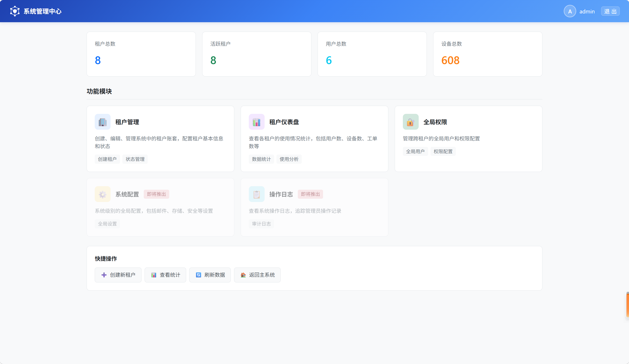
Task: Click the plus icon in 创建新租户
Action: tap(104, 275)
